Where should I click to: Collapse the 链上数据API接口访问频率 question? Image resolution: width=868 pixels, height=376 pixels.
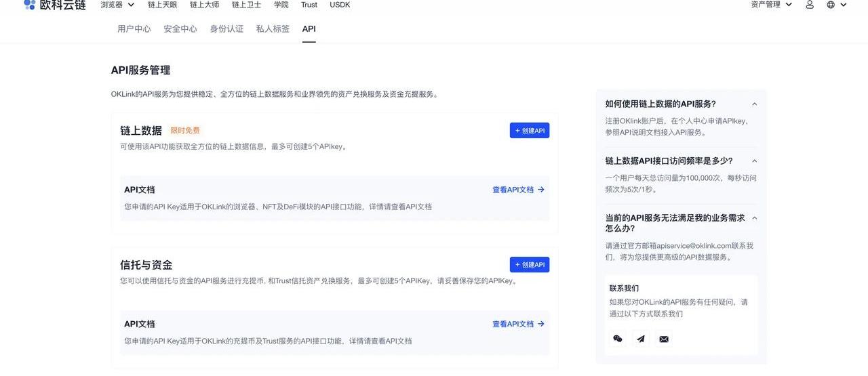(755, 161)
